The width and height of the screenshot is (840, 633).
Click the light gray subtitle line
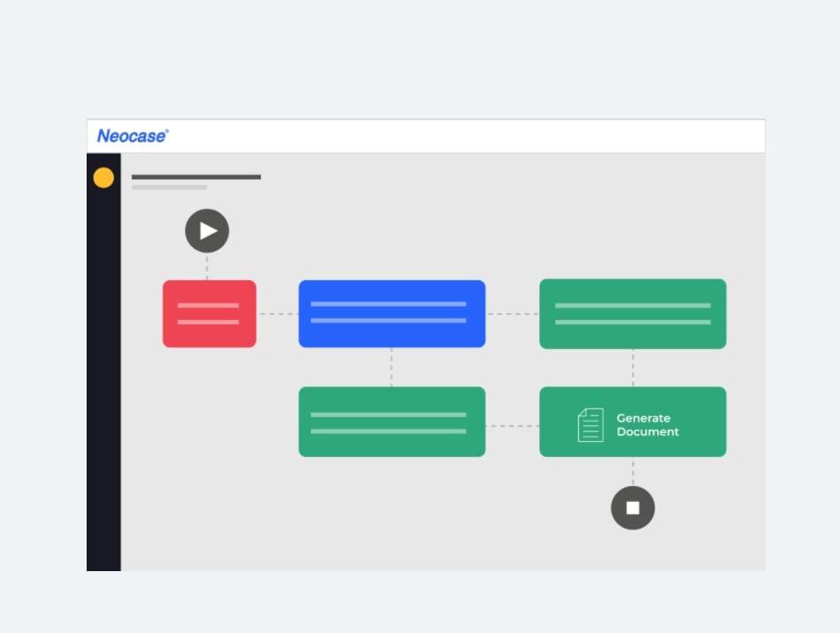169,187
